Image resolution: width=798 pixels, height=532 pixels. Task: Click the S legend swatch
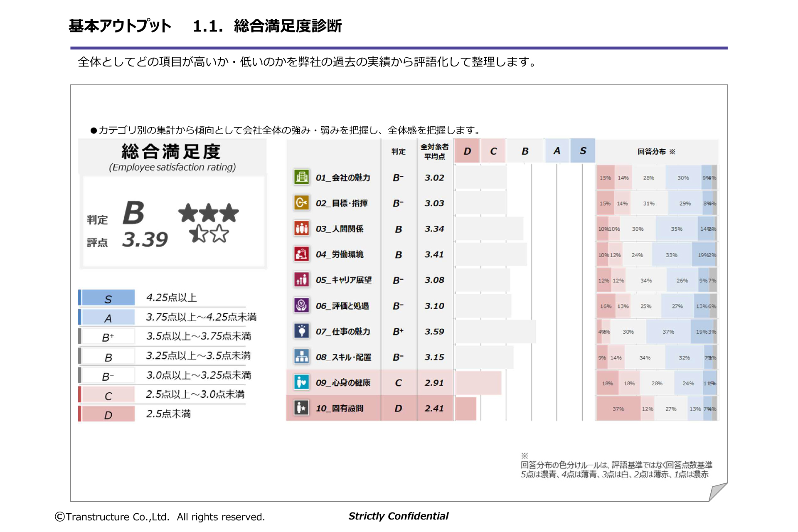click(108, 298)
